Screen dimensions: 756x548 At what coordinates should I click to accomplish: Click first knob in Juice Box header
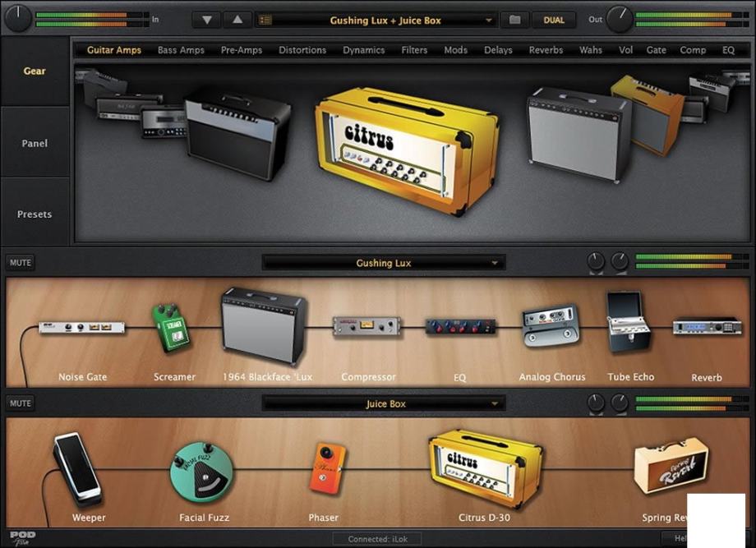(x=596, y=403)
